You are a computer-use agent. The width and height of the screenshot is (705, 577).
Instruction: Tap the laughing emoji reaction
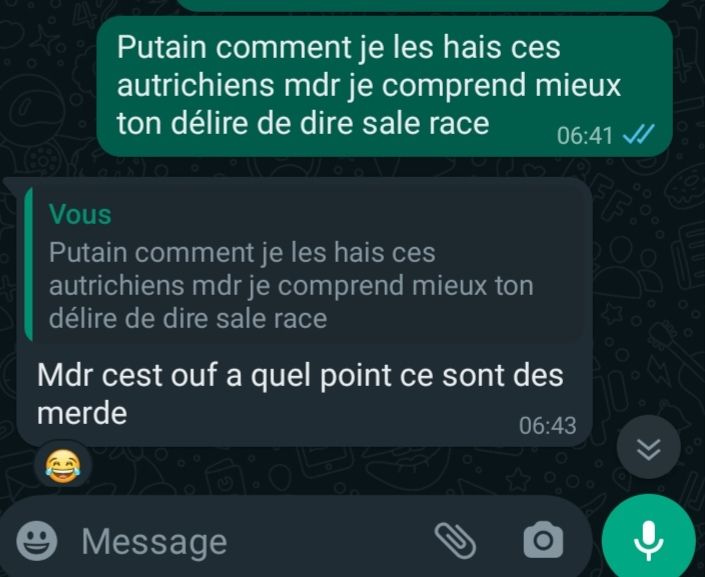click(x=63, y=465)
